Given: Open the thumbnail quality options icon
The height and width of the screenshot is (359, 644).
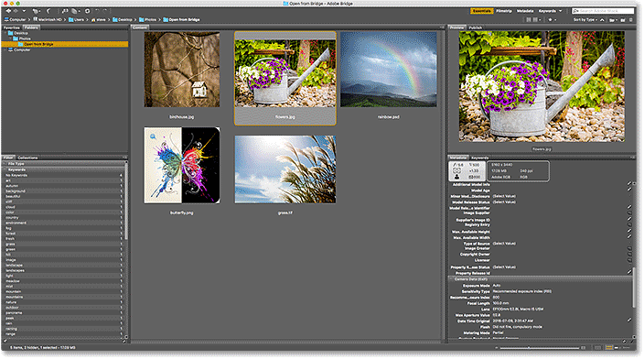Looking at the screenshot, I should [x=534, y=20].
